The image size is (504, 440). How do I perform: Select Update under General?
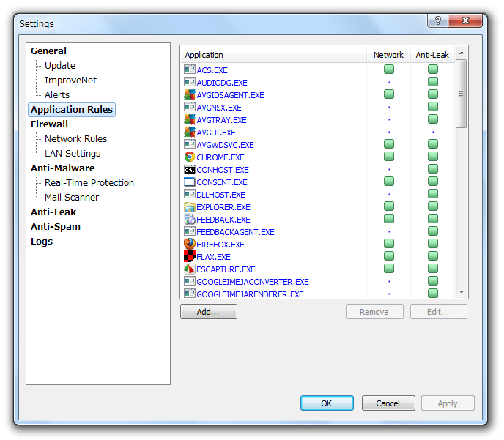[60, 65]
